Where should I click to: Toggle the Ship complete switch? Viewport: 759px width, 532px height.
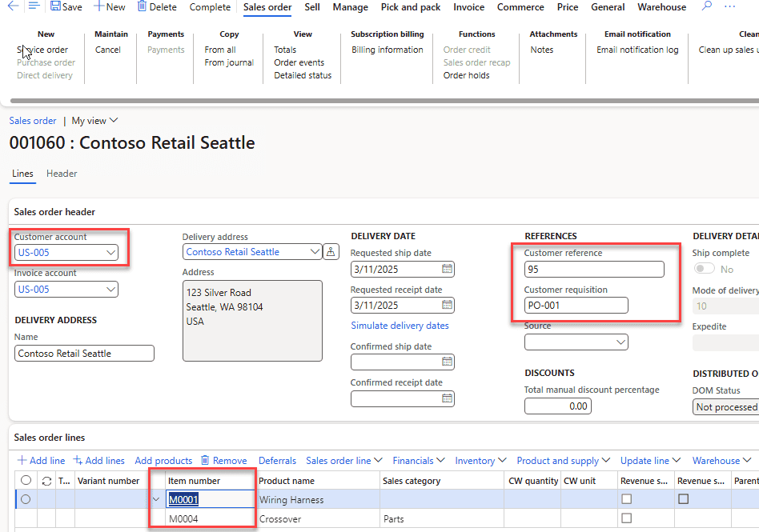click(x=705, y=269)
